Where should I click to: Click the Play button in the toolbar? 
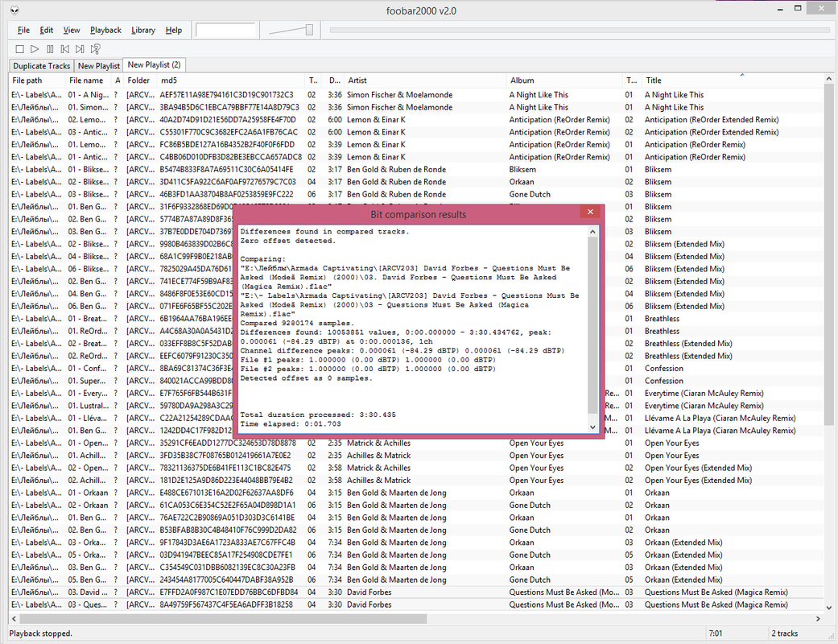pyautogui.click(x=35, y=49)
